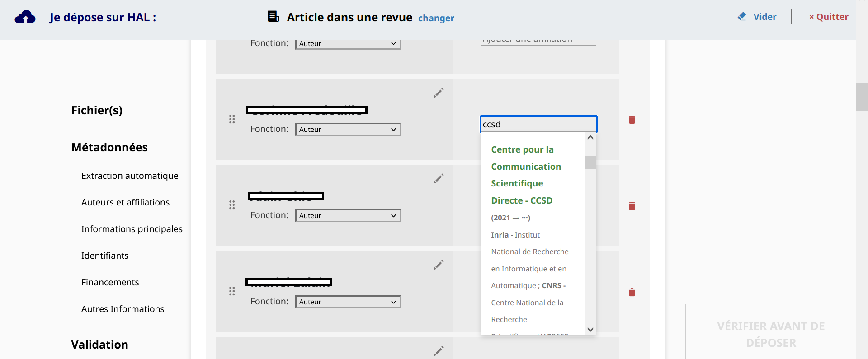Go to the Fichier(s) section
Screen dimensions: 868x359
click(97, 111)
